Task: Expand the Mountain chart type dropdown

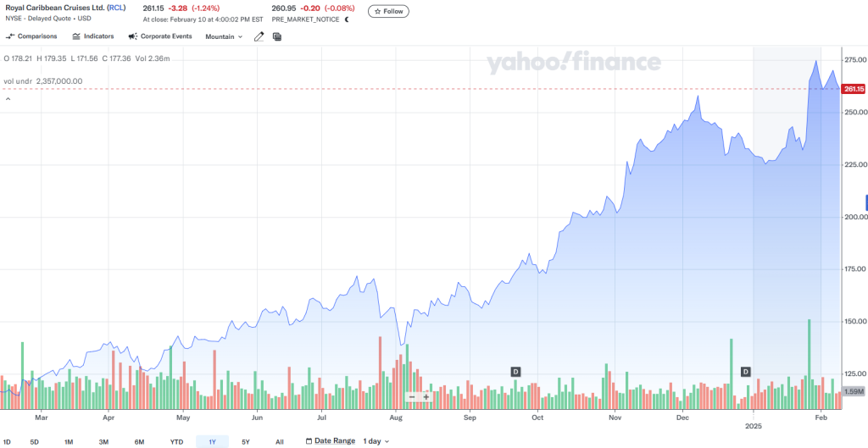Action: pyautogui.click(x=224, y=36)
